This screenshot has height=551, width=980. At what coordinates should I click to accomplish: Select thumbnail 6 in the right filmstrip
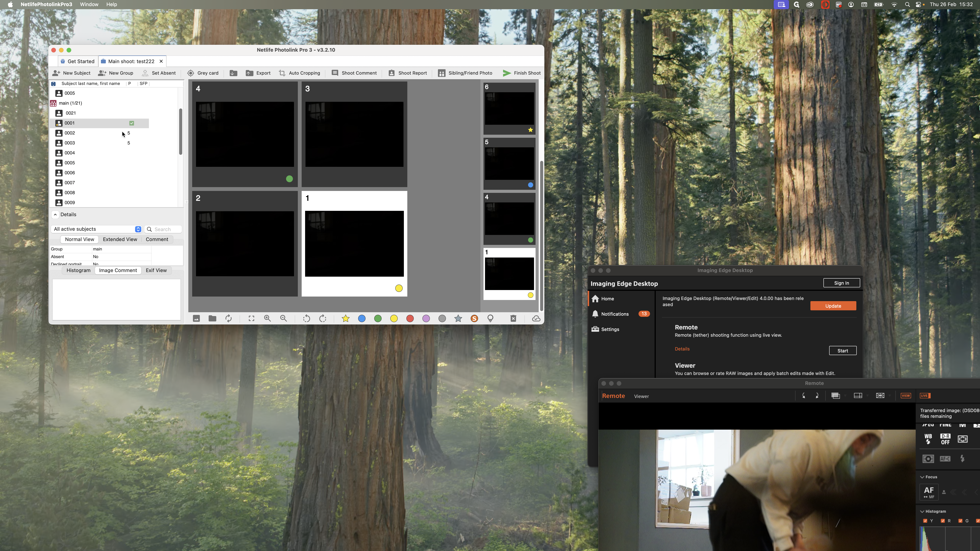click(x=509, y=108)
